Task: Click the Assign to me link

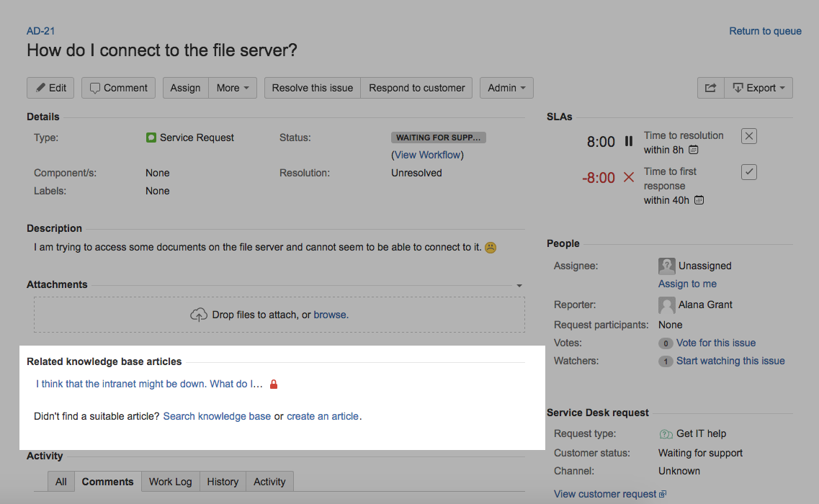Action: pyautogui.click(x=687, y=284)
